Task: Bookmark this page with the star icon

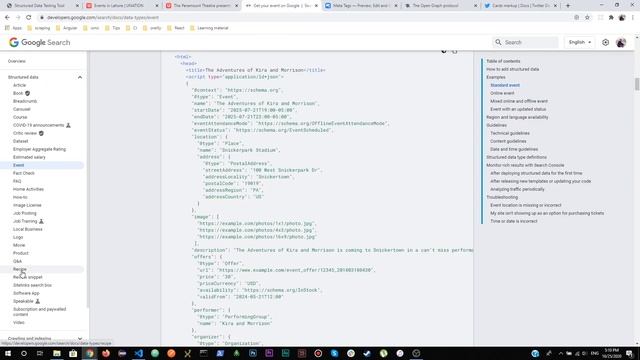Action: (x=587, y=18)
